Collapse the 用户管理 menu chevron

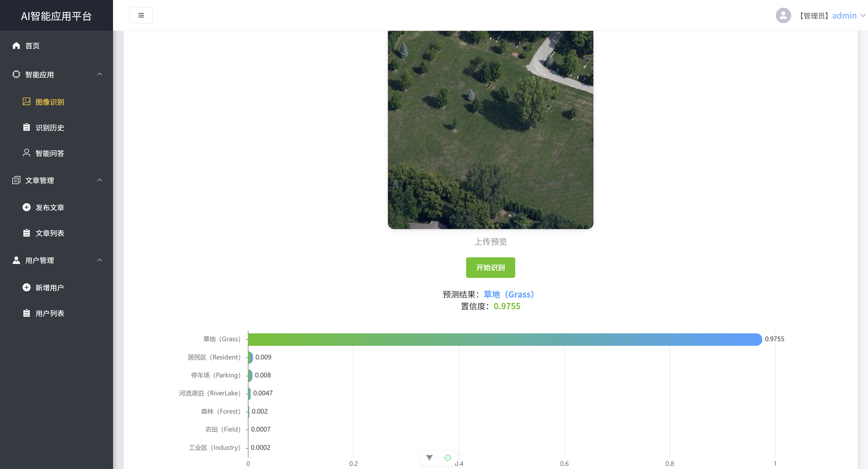[x=99, y=260]
